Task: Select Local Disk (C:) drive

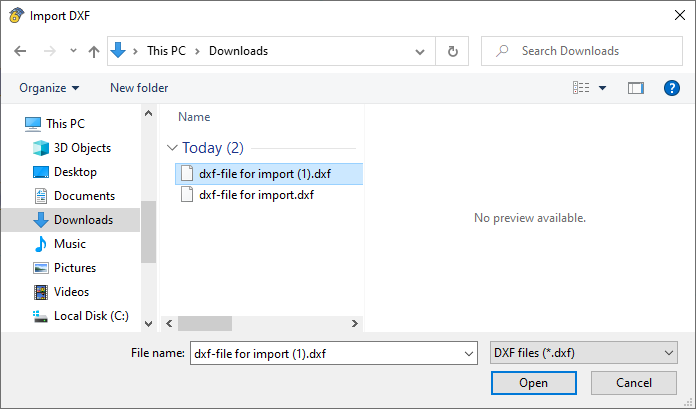Action: pos(90,316)
